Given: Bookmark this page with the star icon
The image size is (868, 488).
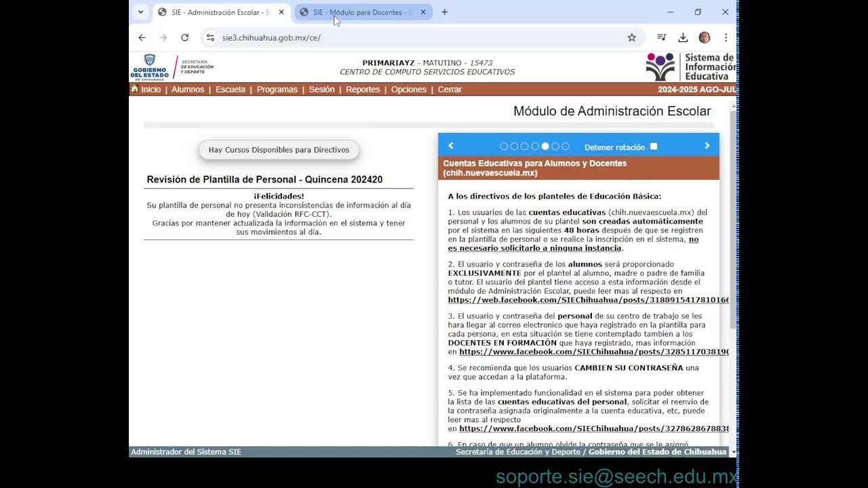Looking at the screenshot, I should click(x=632, y=38).
